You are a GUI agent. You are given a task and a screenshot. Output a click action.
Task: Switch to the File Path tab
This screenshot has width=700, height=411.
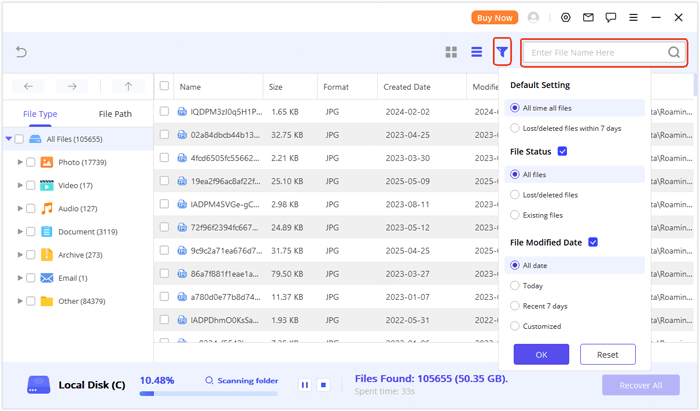[x=115, y=114]
